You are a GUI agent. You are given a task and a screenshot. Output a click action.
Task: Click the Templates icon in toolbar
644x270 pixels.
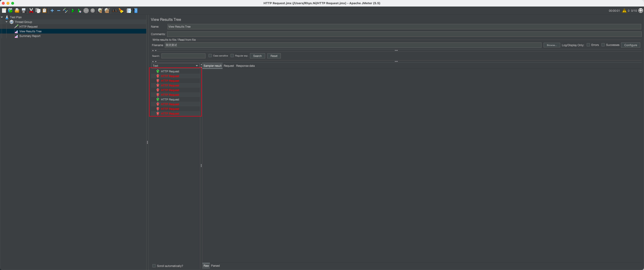10,11
